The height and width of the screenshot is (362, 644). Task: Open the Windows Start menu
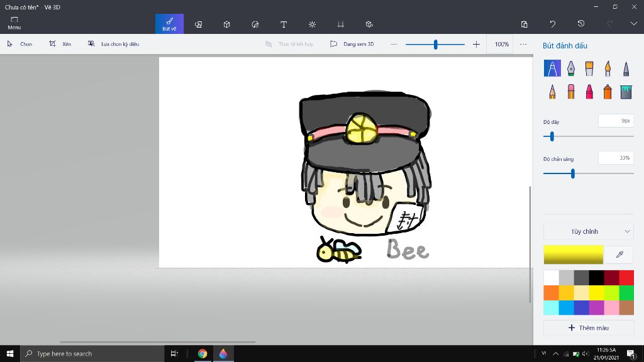(10, 353)
